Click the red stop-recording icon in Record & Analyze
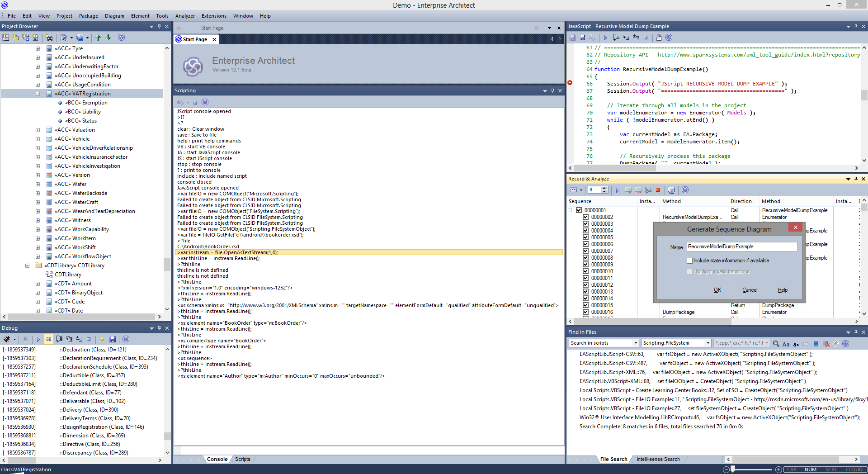This screenshot has width=868, height=474. 658,190
